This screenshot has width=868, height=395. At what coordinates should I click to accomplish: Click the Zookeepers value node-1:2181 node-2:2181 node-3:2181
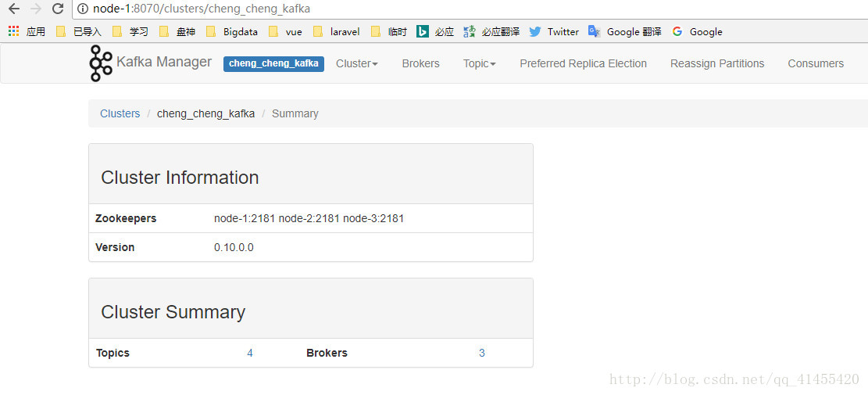309,218
